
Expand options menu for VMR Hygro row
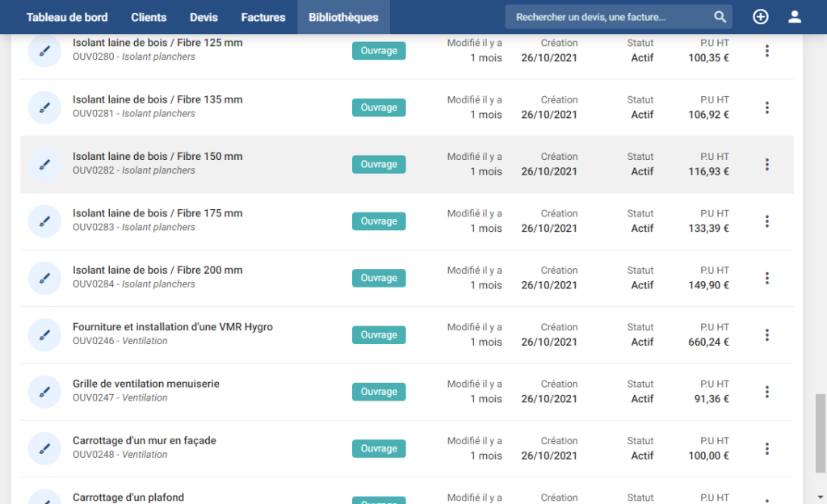click(x=766, y=335)
